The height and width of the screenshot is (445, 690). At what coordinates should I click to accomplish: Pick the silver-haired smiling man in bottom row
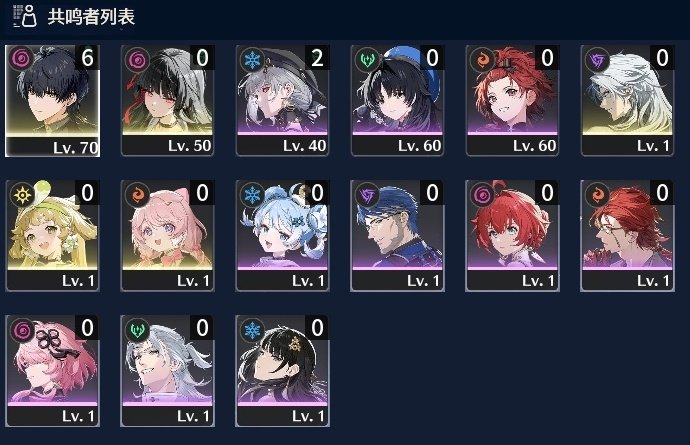point(167,371)
